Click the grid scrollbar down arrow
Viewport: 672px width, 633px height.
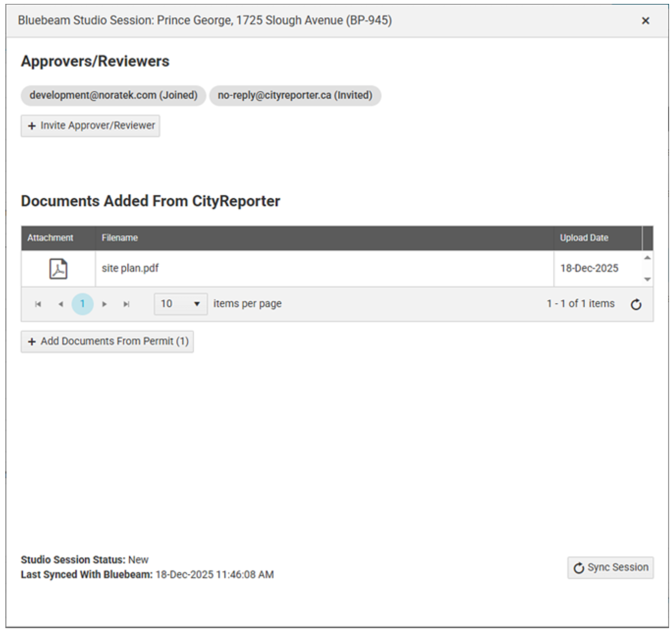[647, 280]
